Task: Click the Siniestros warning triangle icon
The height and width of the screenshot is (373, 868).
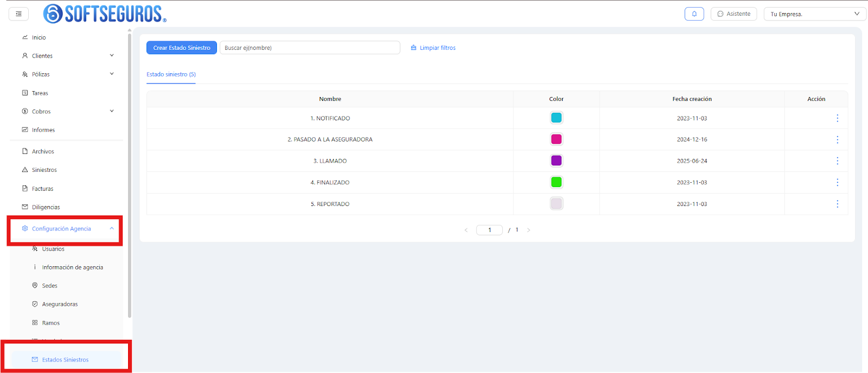Action: pyautogui.click(x=25, y=170)
